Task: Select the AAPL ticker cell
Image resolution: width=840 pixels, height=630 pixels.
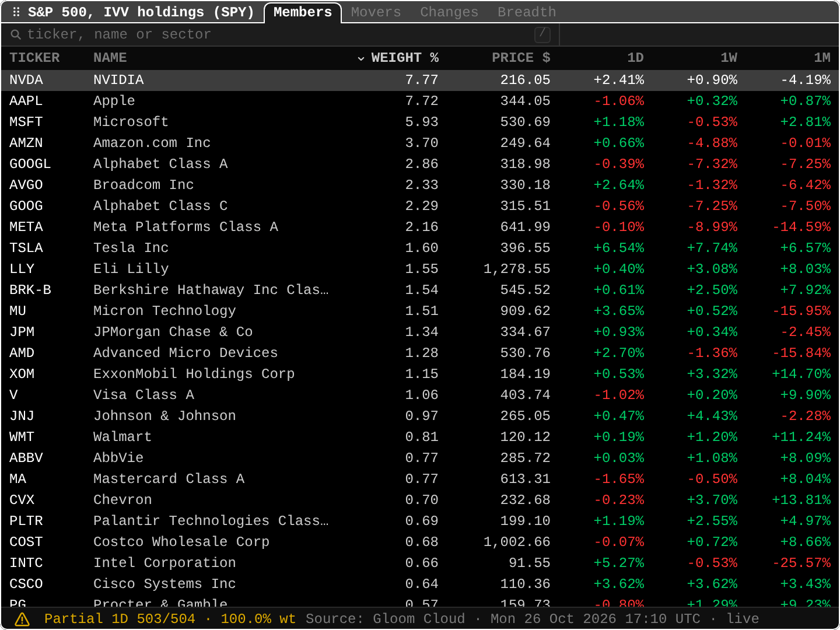Action: point(26,101)
